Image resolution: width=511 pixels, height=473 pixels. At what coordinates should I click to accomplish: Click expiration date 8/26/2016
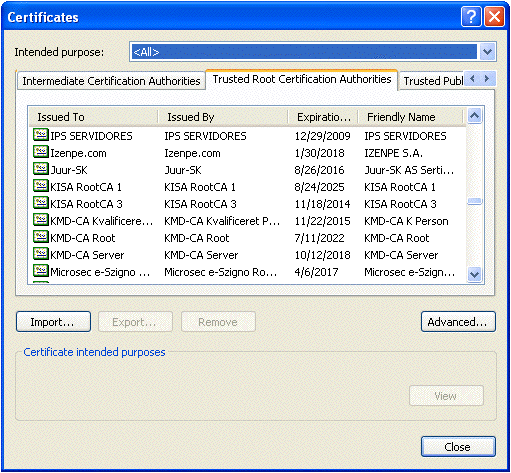(x=319, y=170)
